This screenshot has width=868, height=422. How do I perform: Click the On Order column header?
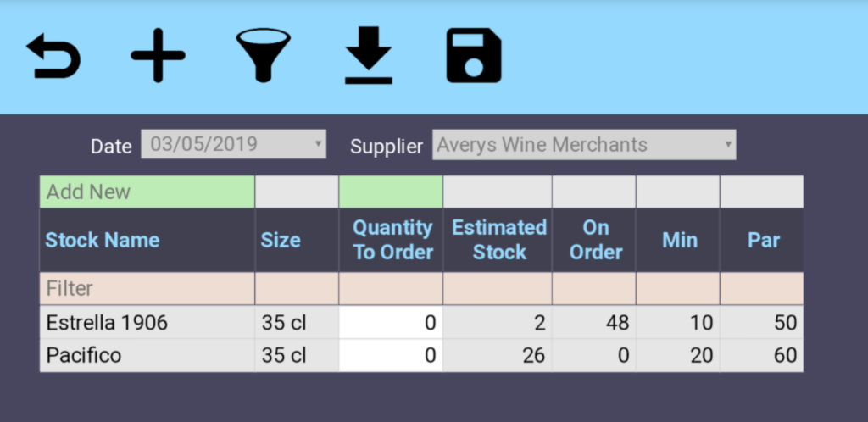tap(596, 241)
